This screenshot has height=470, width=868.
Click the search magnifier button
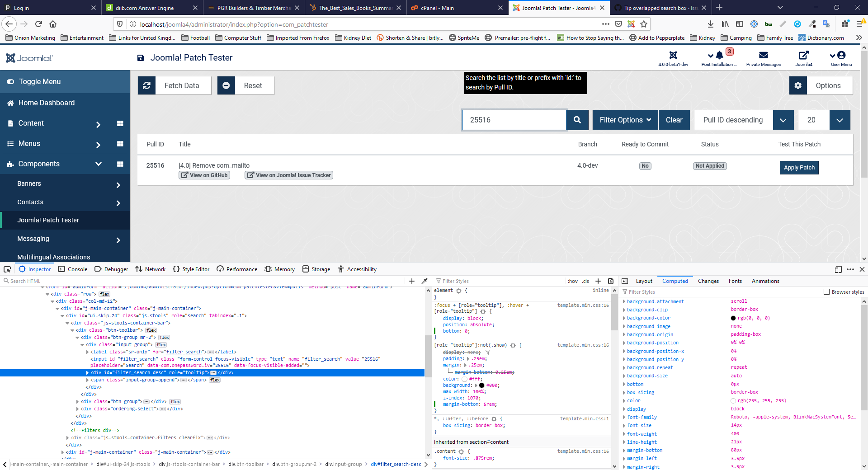577,120
